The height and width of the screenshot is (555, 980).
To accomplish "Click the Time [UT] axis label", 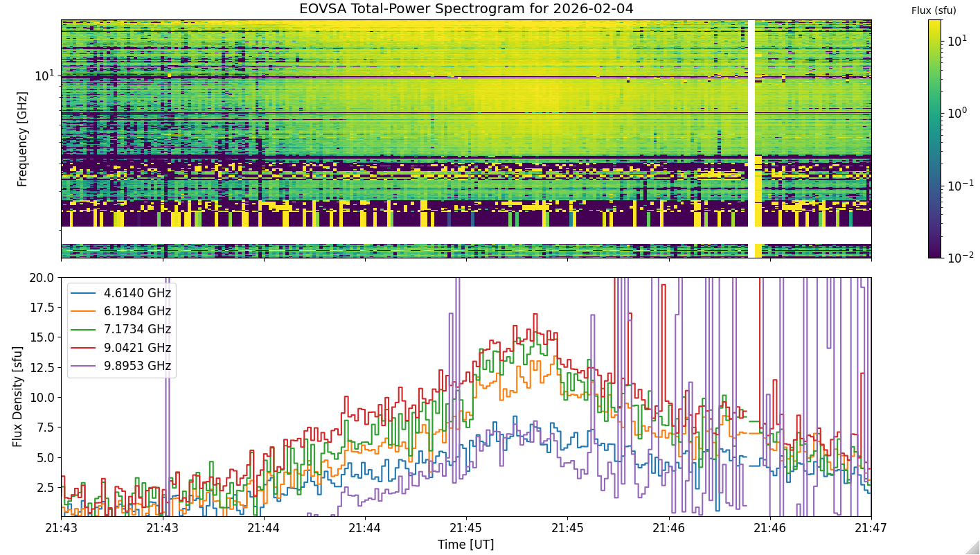I will [466, 545].
